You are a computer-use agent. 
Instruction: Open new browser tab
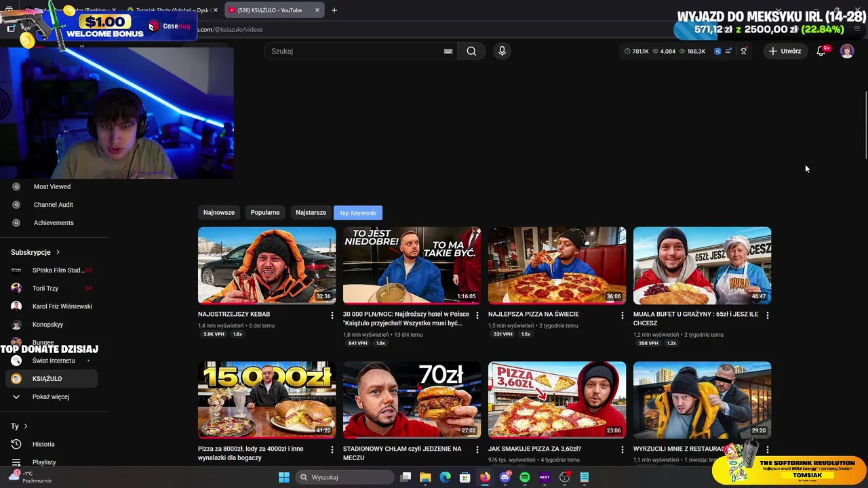(x=334, y=10)
